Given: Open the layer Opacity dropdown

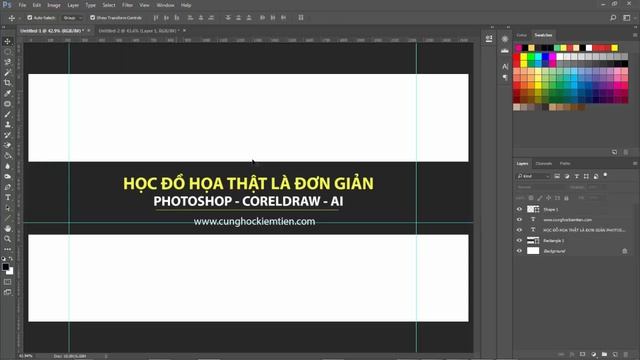Looking at the screenshot, I should click(598, 187).
